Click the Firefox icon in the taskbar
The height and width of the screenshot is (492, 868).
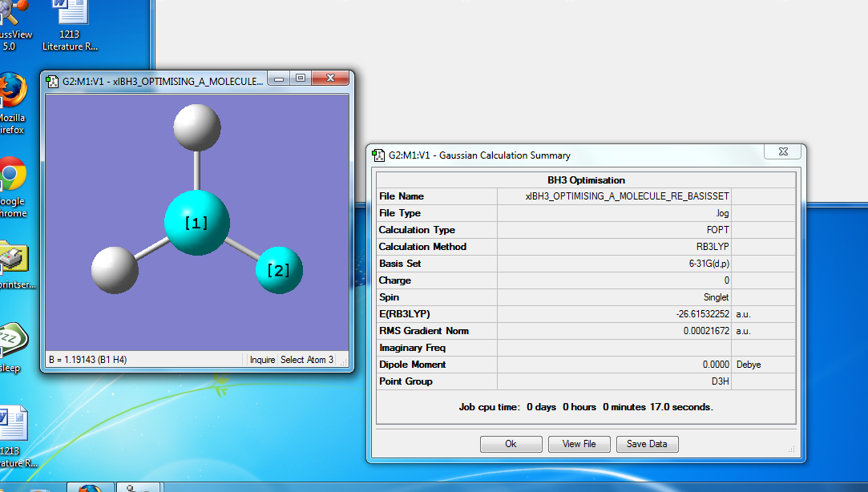[x=91, y=487]
